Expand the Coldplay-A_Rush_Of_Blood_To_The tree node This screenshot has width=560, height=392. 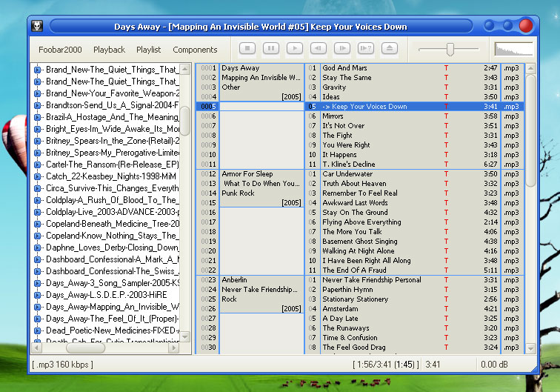coord(38,200)
